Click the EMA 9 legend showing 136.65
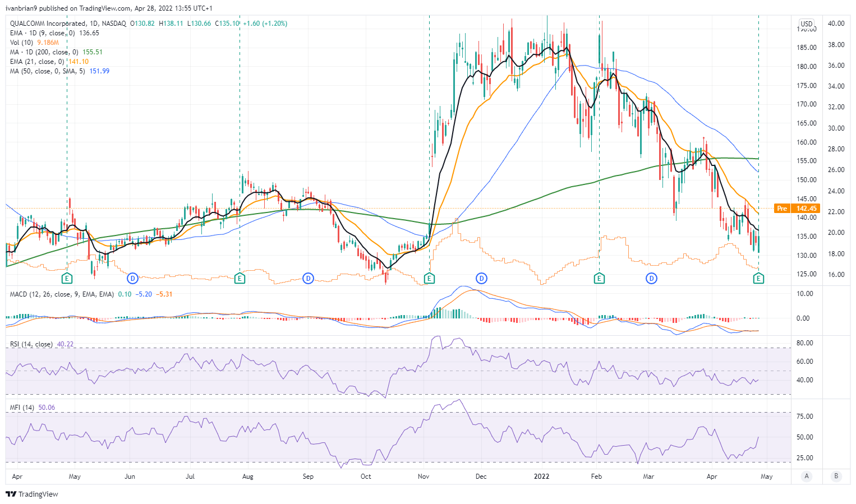This screenshot has width=856, height=504. pyautogui.click(x=54, y=33)
